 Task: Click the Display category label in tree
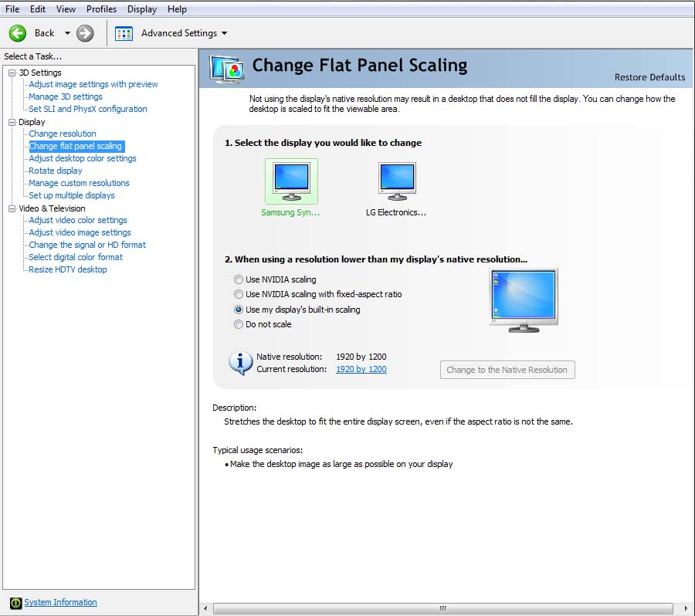point(32,122)
